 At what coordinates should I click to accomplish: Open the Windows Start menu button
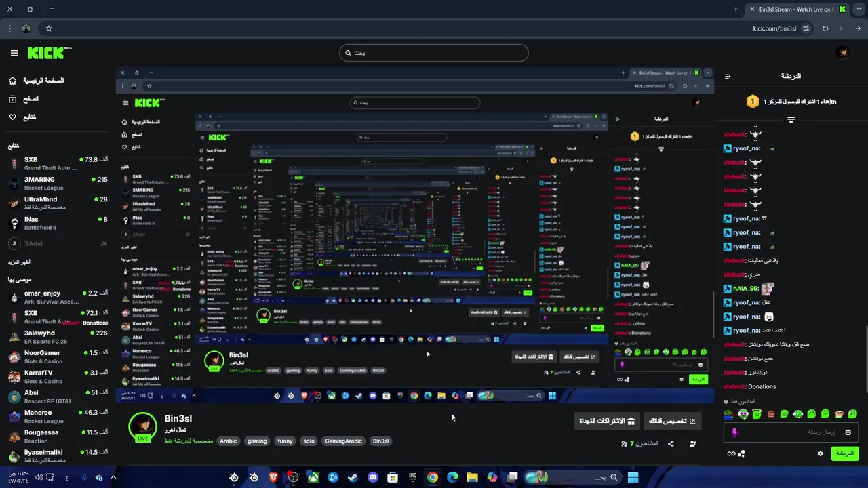pos(633,477)
